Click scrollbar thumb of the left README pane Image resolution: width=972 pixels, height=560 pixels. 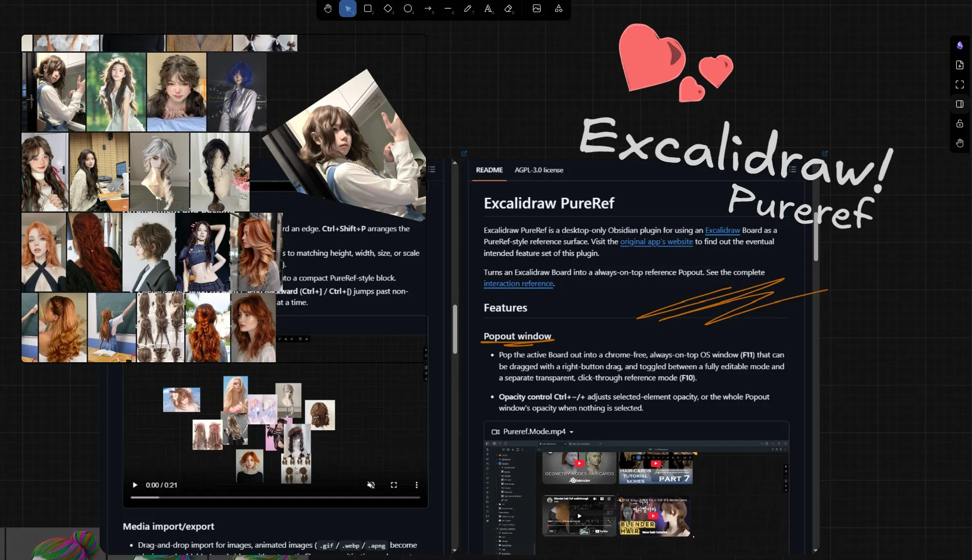click(x=455, y=329)
